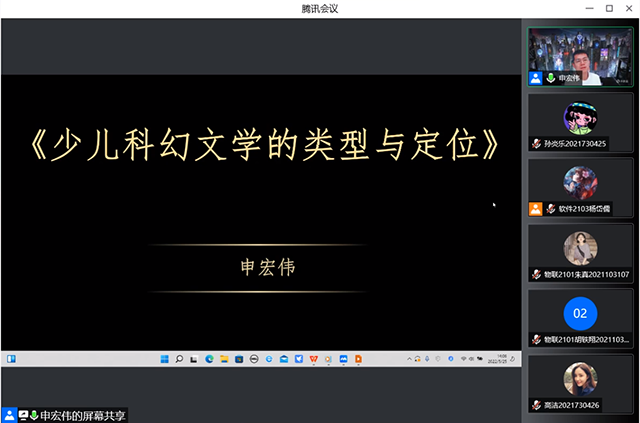Open the orange document icon in shared taskbar
640x423 pixels.
click(358, 359)
